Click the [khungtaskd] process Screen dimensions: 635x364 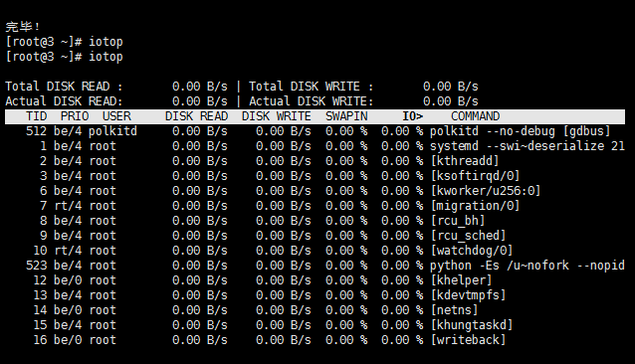tap(472, 325)
